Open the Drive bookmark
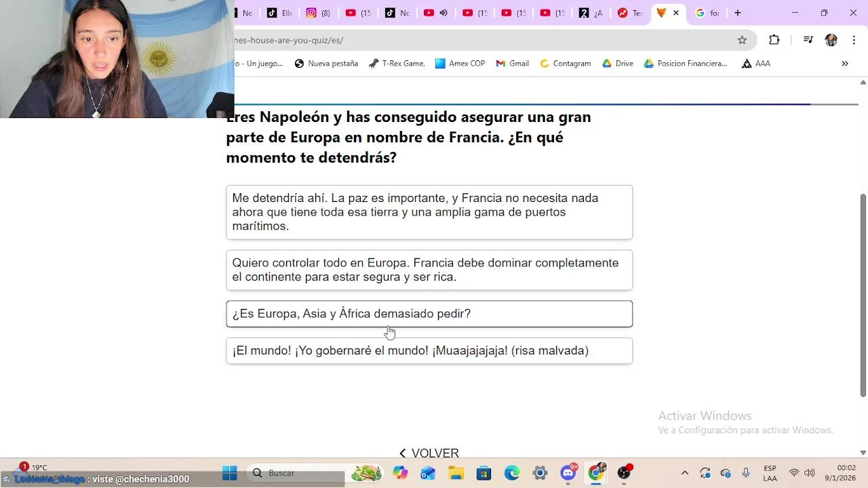Image resolution: width=868 pixels, height=488 pixels. click(618, 64)
